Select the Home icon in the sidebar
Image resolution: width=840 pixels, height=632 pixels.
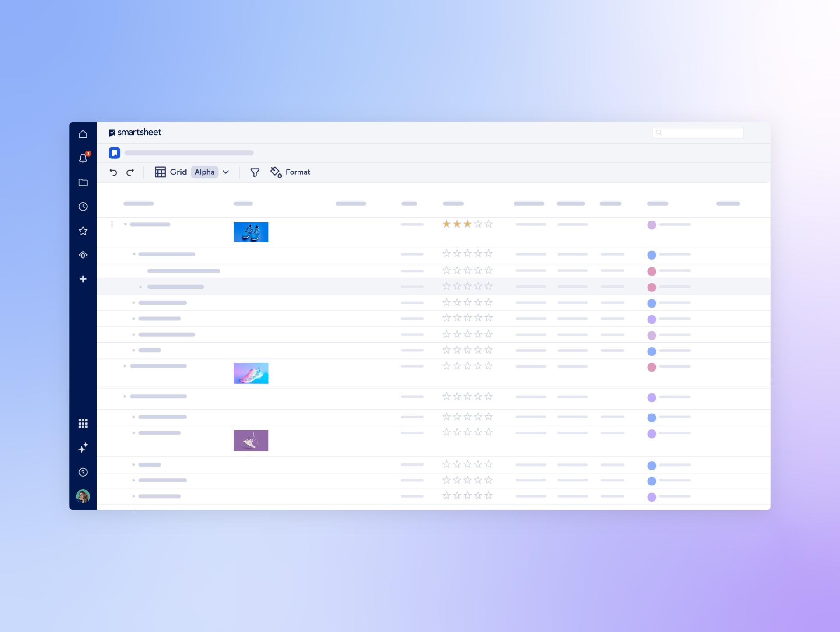83,134
